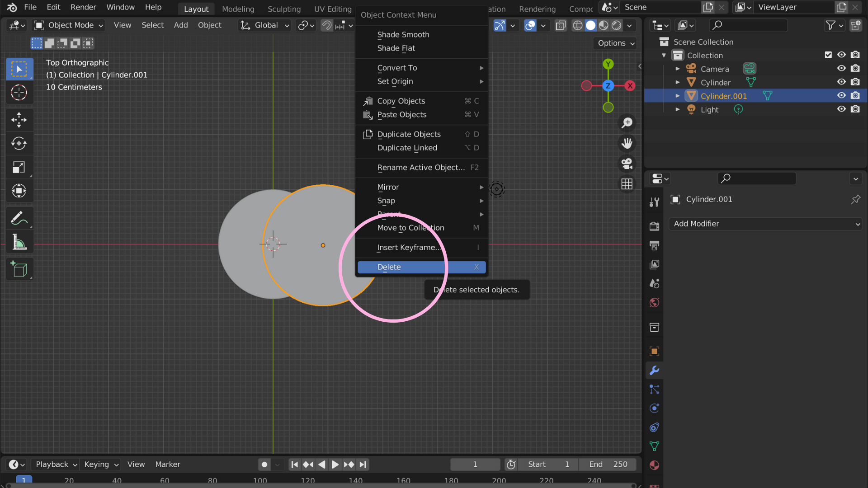This screenshot has height=488, width=868.
Task: Open the World Properties tab
Action: point(654,303)
